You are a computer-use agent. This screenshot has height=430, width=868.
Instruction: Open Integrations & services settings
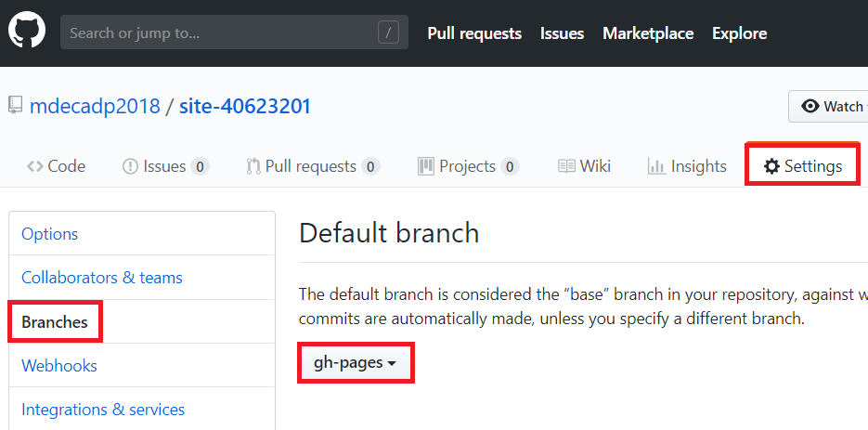coord(142,409)
